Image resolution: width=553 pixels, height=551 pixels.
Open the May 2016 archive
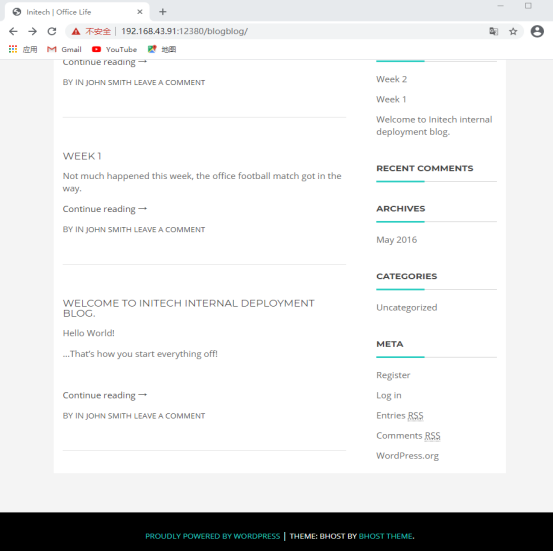click(x=396, y=240)
